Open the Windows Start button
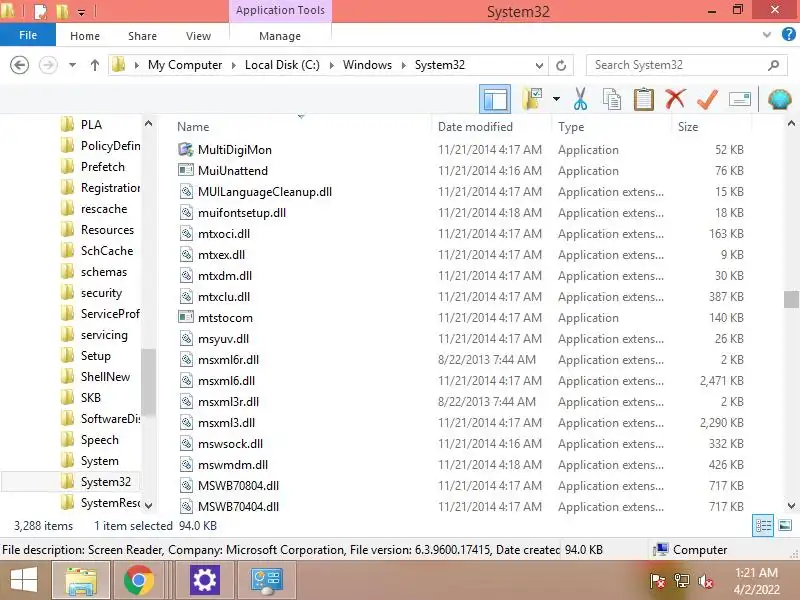 click(x=23, y=580)
